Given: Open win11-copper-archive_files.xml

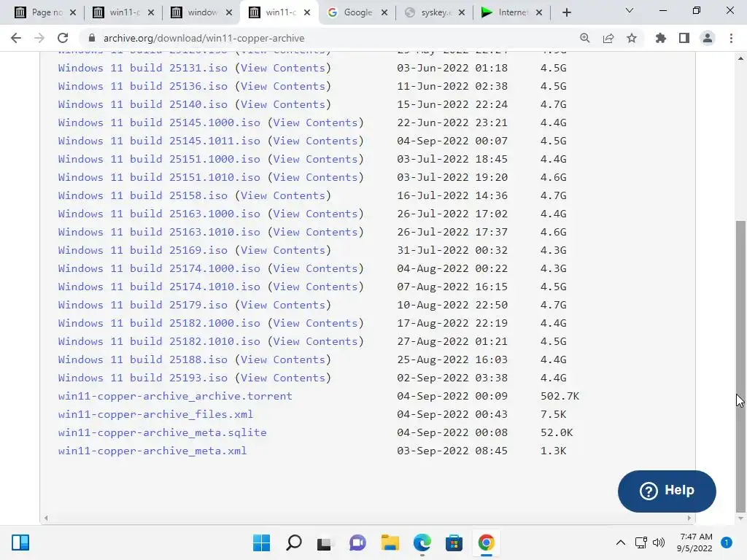Looking at the screenshot, I should [x=155, y=414].
